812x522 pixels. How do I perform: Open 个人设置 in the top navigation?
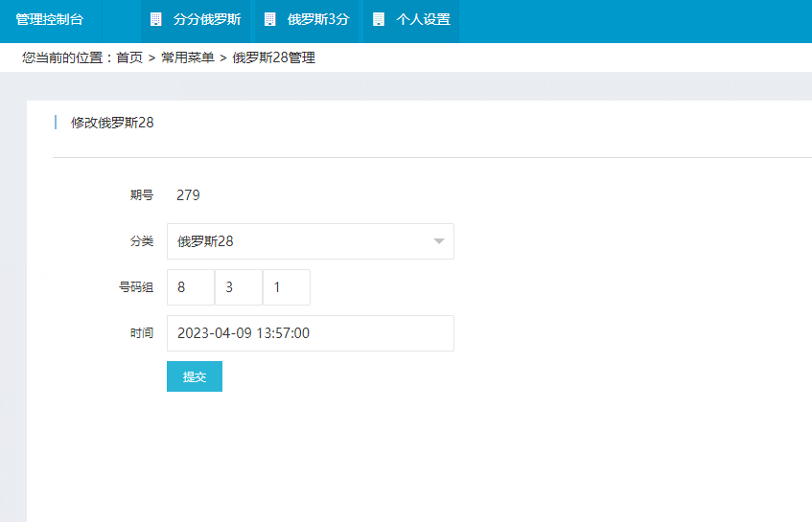(423, 19)
